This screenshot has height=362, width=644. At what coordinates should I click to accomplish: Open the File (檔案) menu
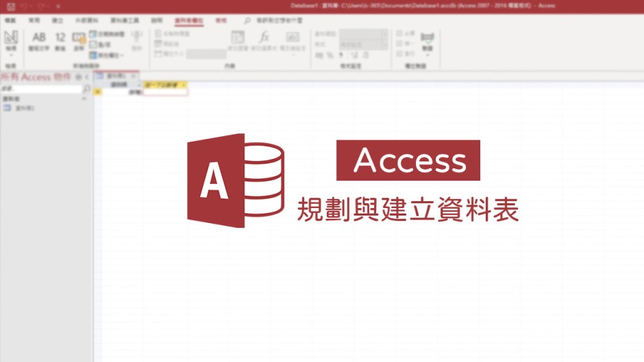[10, 21]
